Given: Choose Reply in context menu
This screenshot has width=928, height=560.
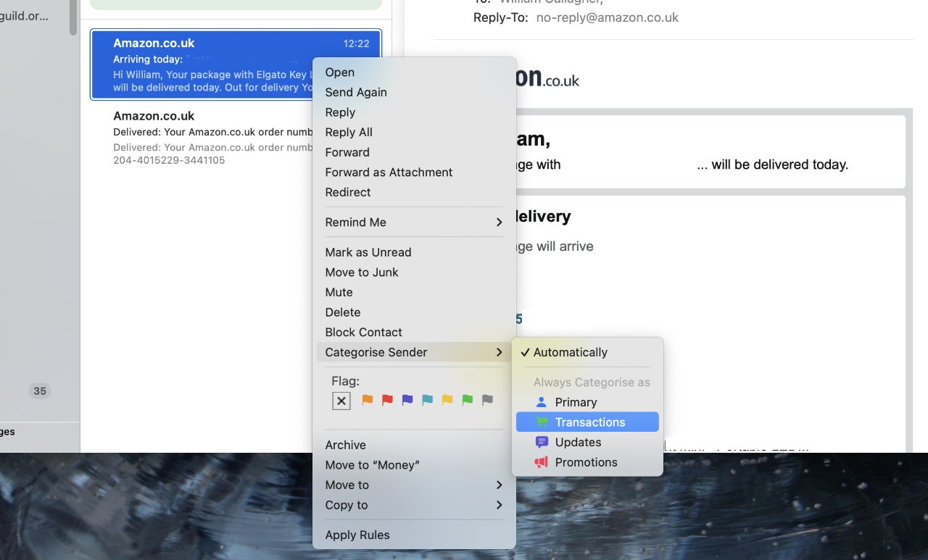Looking at the screenshot, I should coord(414,112).
